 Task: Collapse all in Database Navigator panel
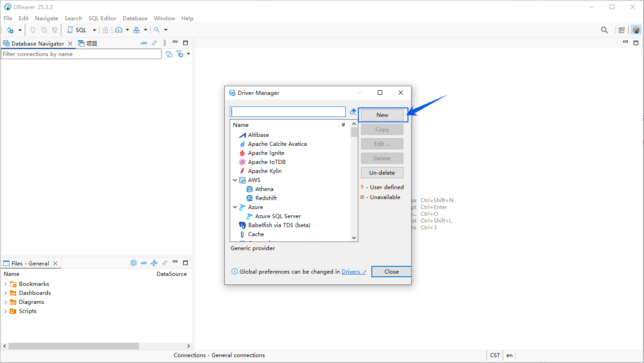coord(144,43)
